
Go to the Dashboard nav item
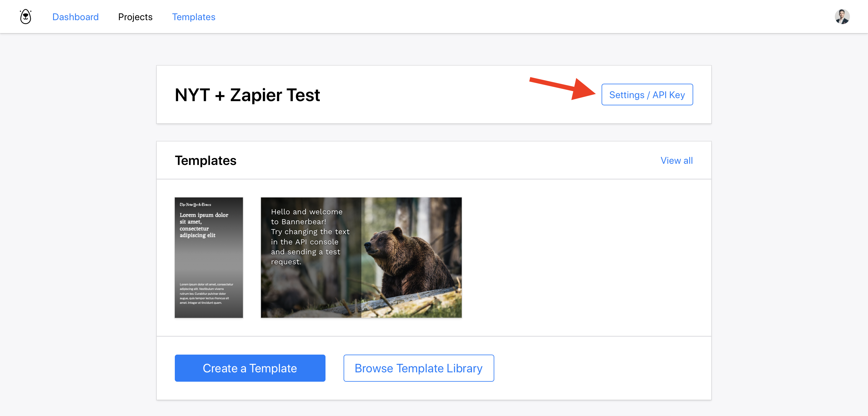pos(75,17)
